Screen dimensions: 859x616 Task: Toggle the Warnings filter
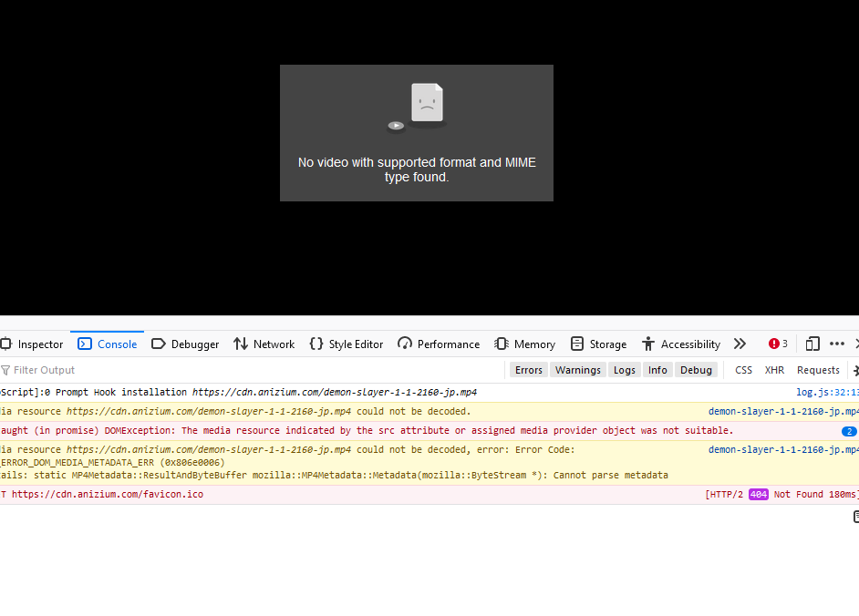click(x=578, y=370)
